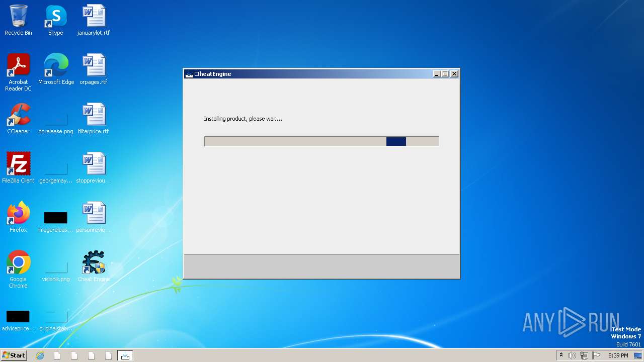
Task: Click the installer icon in the title bar
Action: 189,74
